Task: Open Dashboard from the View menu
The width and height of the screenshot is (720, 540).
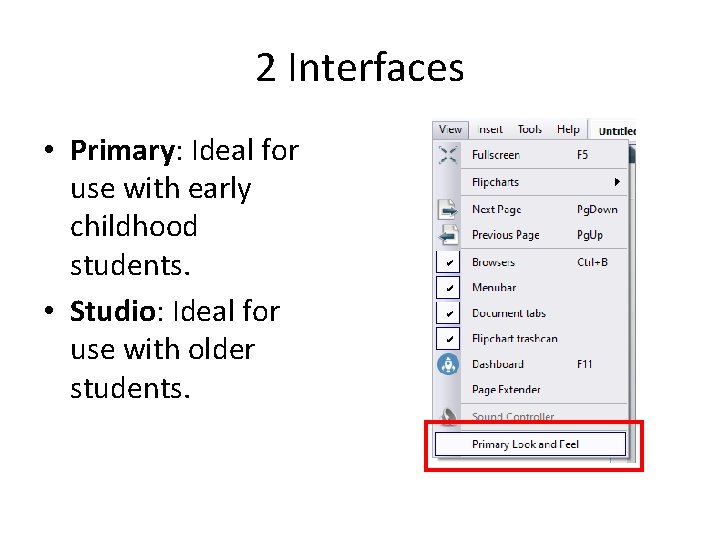Action: [x=544, y=365]
